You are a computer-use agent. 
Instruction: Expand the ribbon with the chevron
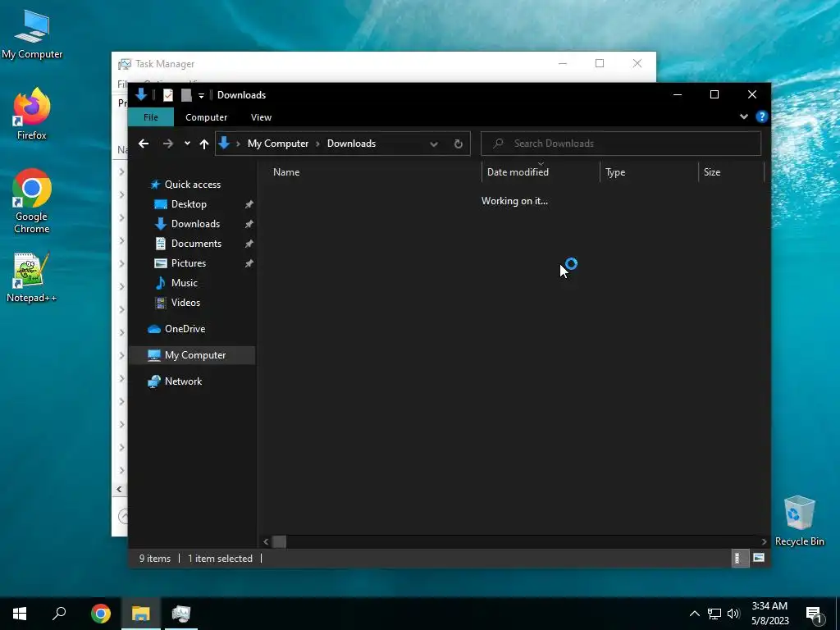[743, 116]
